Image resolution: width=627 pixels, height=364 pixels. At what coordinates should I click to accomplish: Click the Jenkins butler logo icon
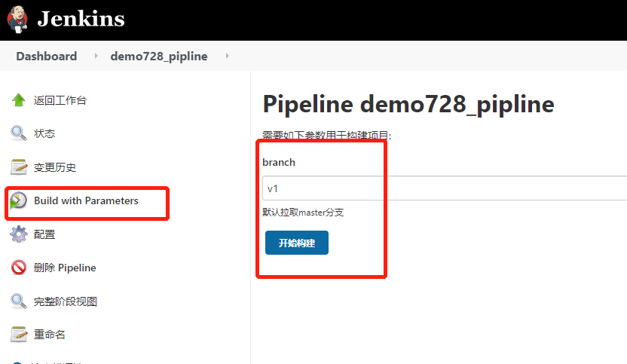[17, 19]
